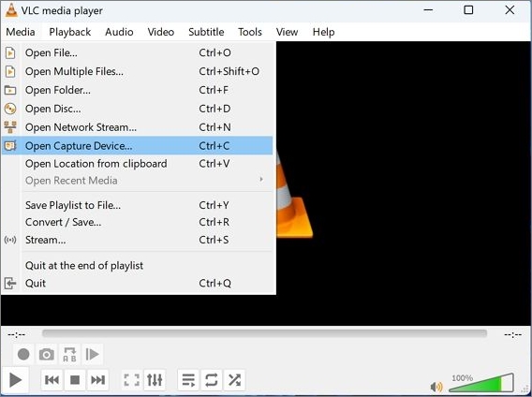Toggle A-B loop button
Screen dimensions: 532x397
69,354
